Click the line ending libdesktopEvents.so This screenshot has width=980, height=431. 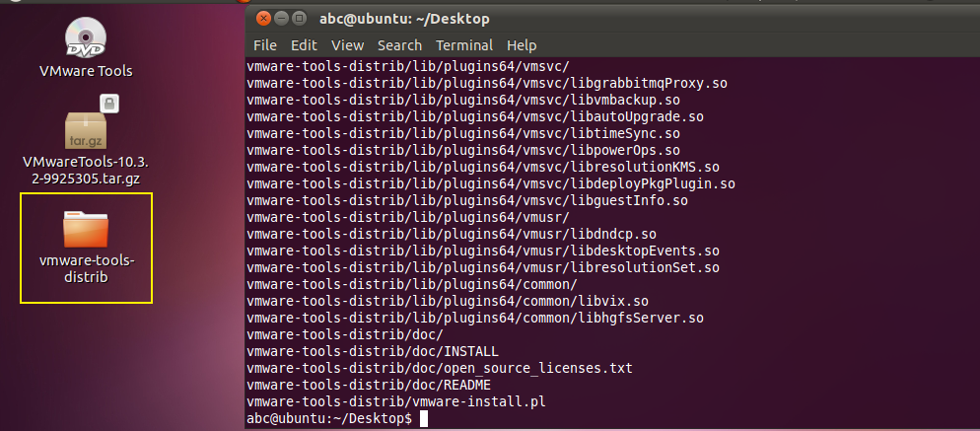[483, 251]
